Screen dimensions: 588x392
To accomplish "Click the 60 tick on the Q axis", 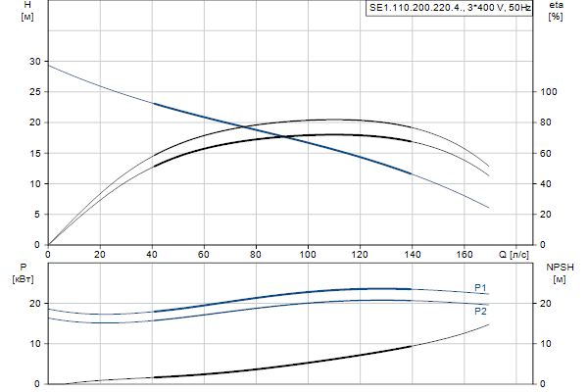I will click(x=204, y=255).
